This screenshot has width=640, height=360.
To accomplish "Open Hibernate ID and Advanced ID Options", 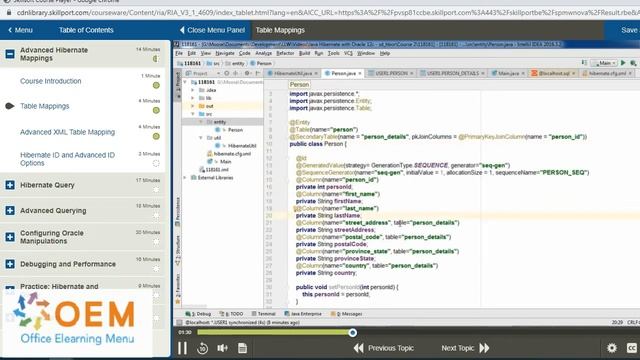I will [67, 159].
